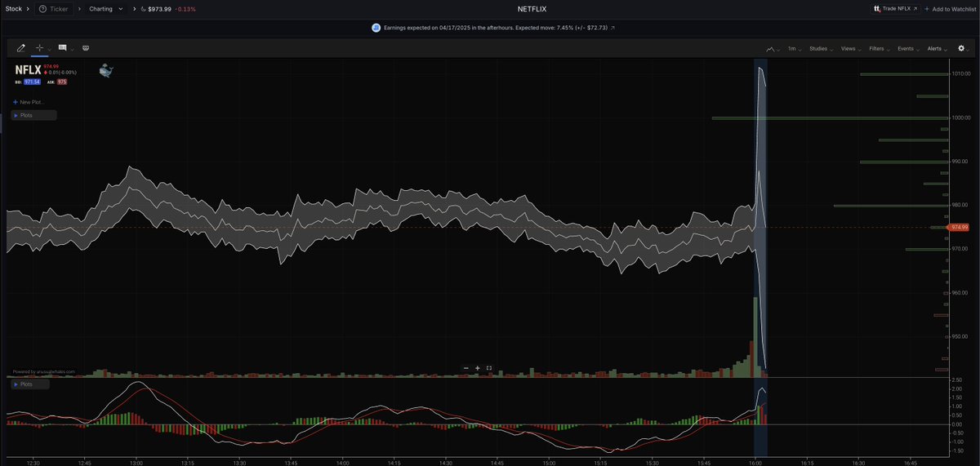Click the moon after-hours icon near price

pos(143,8)
